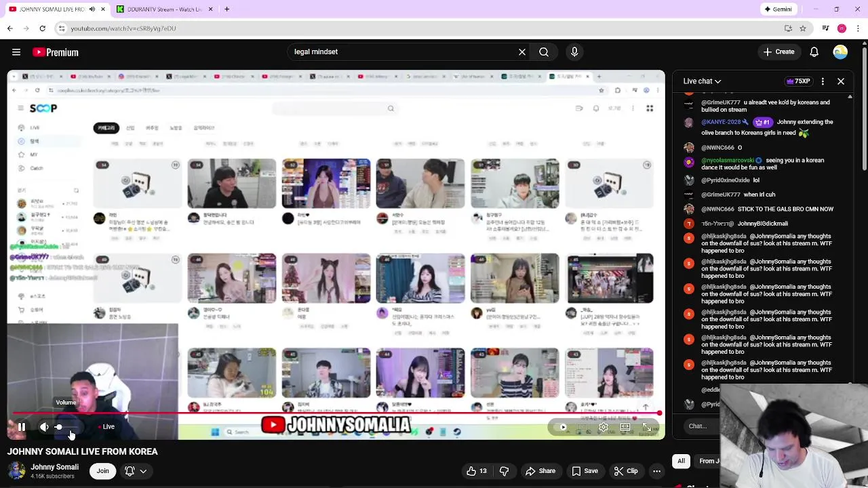Open YouTube notifications bell
Viewport: 868px width, 488px height.
[x=814, y=52]
